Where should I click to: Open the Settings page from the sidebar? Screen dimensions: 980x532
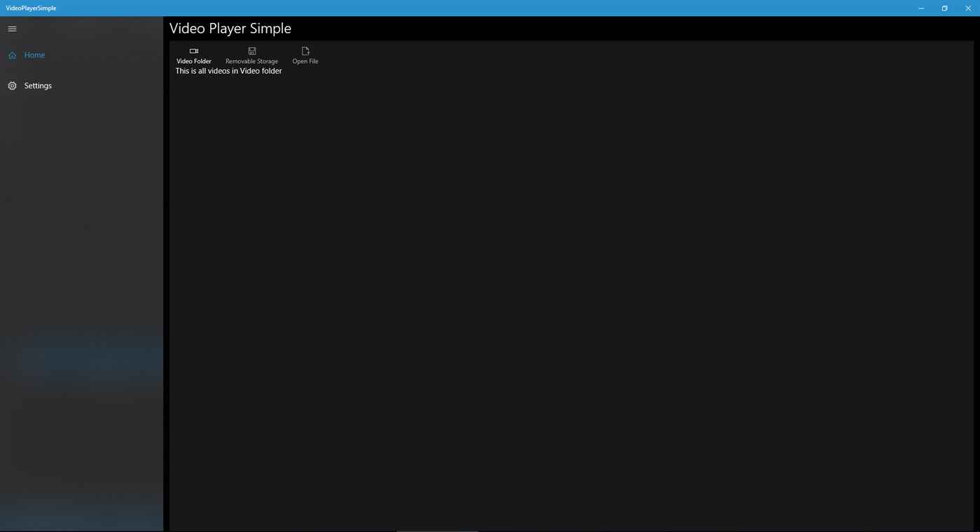tap(38, 86)
